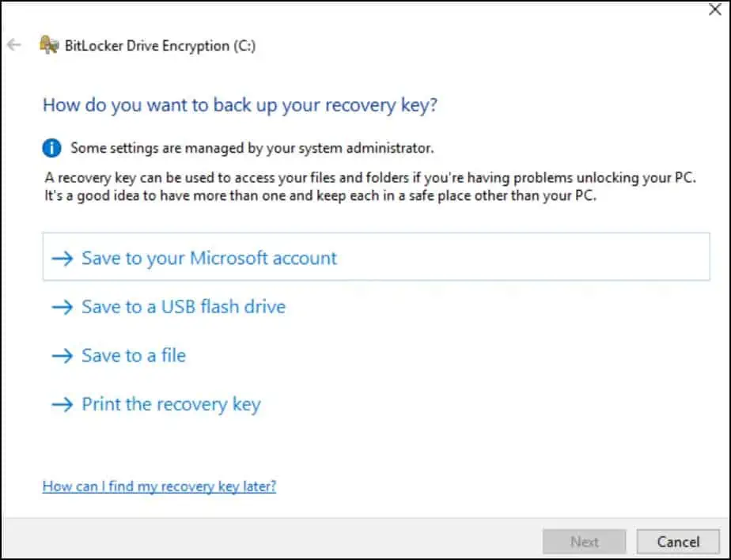Click the blue information circle icon
This screenshot has height=560, width=731.
pos(51,148)
